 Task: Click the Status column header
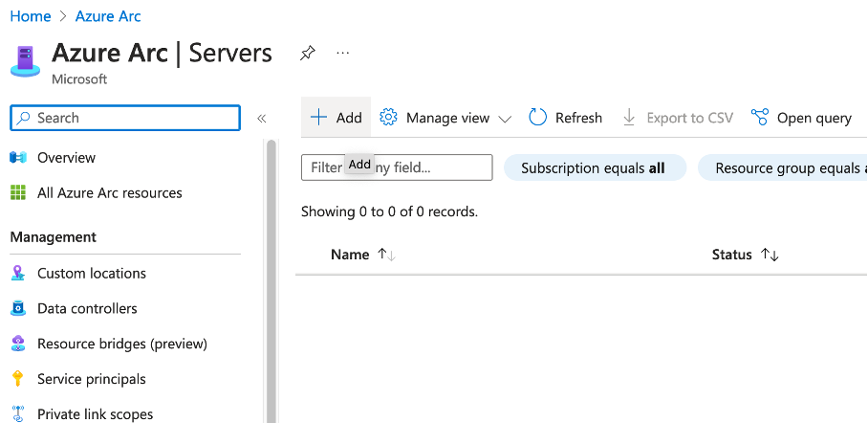click(x=732, y=255)
